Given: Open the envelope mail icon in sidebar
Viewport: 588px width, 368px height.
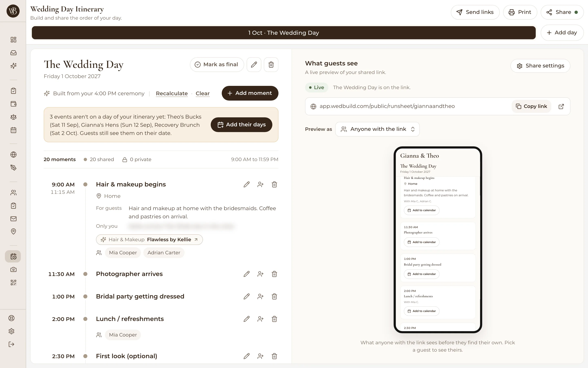Looking at the screenshot, I should [13, 219].
